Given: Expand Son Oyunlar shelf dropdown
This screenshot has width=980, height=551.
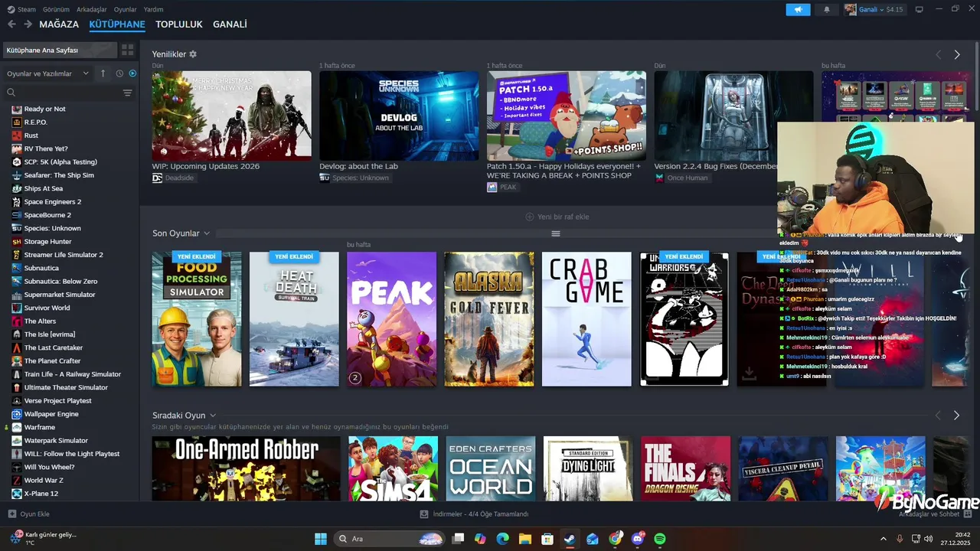Looking at the screenshot, I should tap(206, 233).
